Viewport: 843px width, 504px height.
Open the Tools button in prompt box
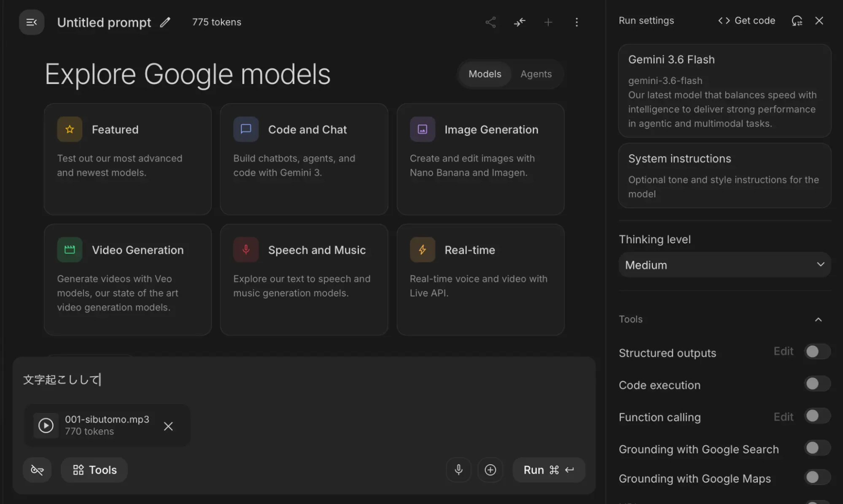(94, 470)
